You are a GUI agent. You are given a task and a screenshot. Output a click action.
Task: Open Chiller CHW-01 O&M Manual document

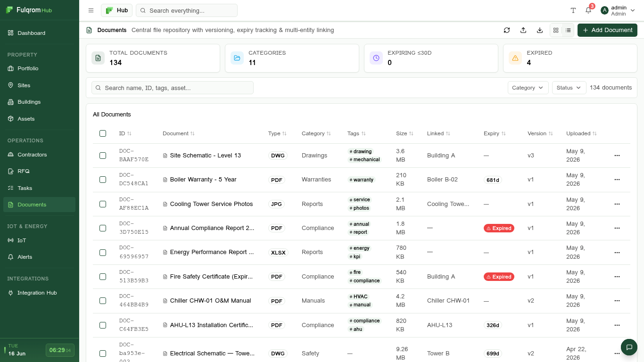211,301
